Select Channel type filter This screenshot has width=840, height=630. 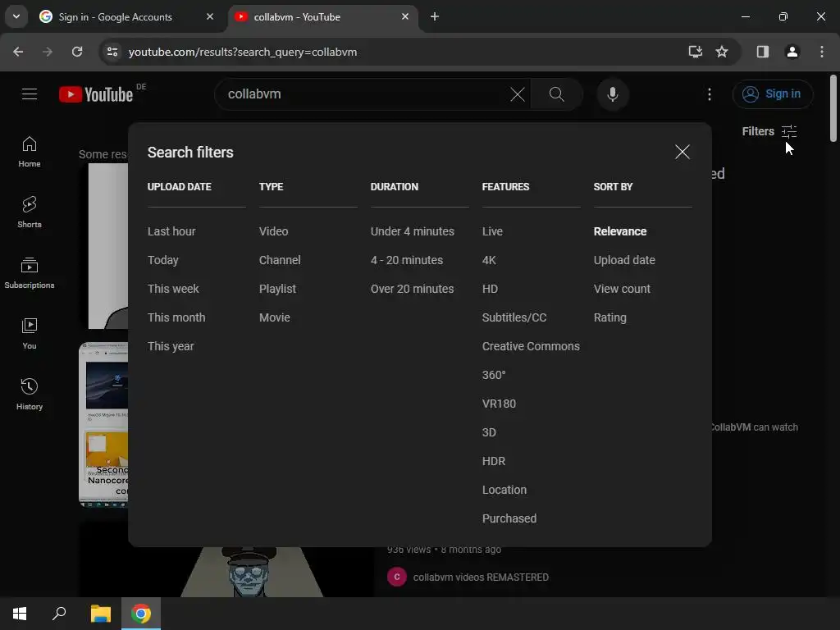pyautogui.click(x=280, y=260)
